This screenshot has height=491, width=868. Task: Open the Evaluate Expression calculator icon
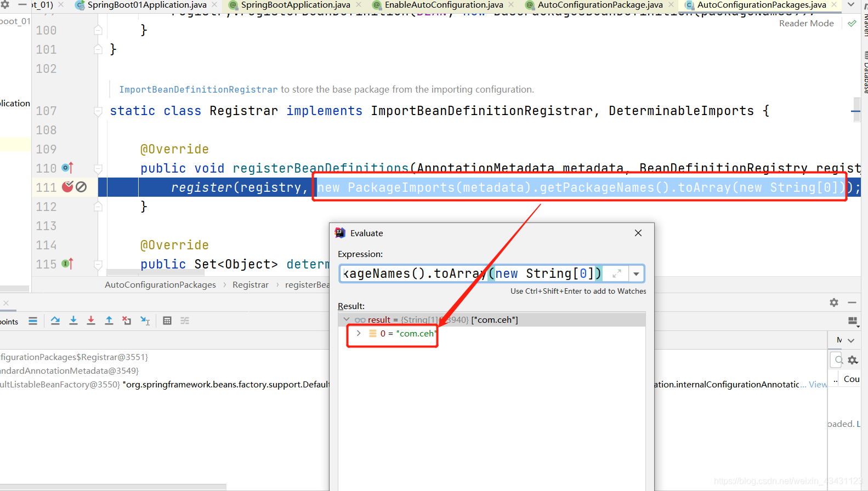pos(167,321)
